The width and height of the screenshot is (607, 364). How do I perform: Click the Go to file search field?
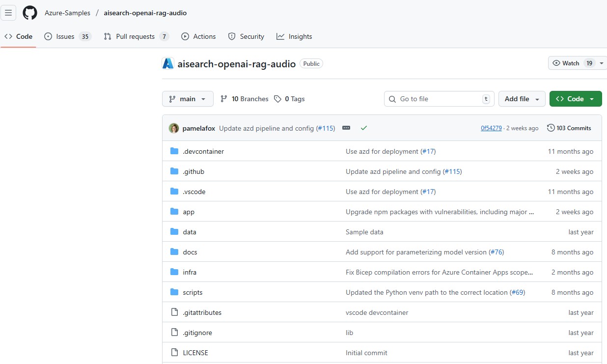[432, 99]
